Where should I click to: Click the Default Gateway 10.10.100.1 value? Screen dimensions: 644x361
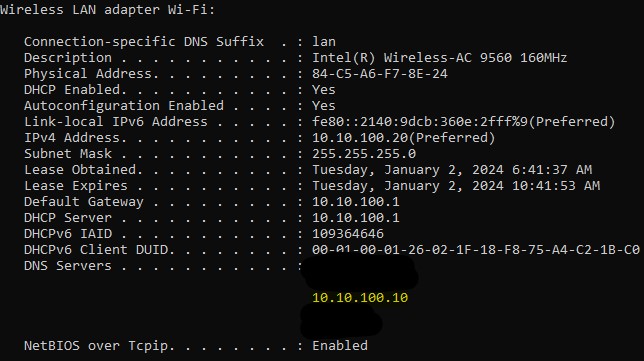[356, 202]
